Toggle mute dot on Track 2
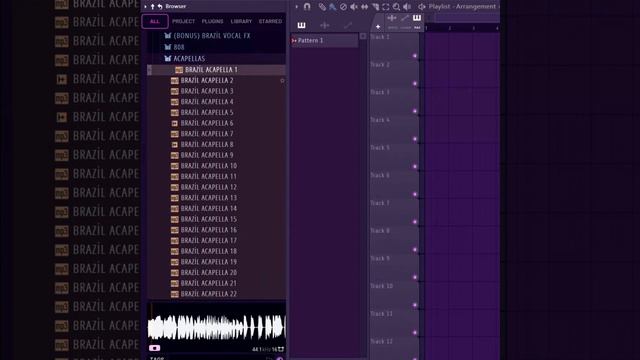Viewport: 640px width, 360px height. point(415,84)
